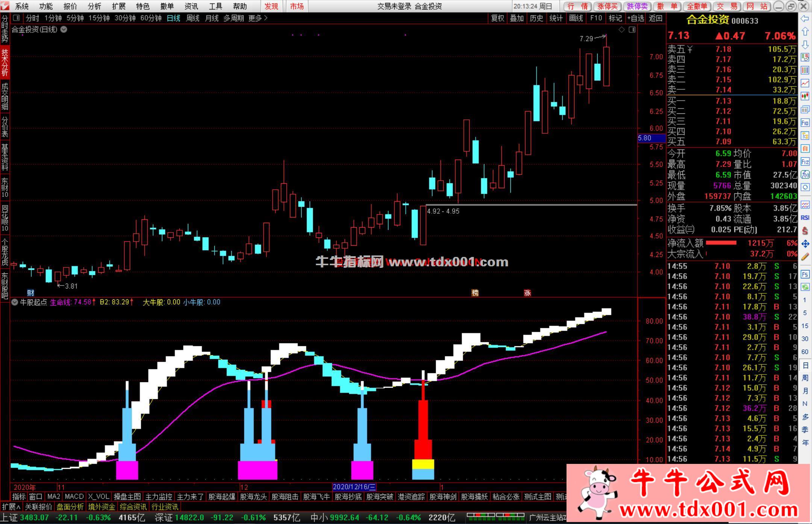Viewport: 812px width, 524px height.
Task: Switch chart period to 60分钟
Action: 151,18
